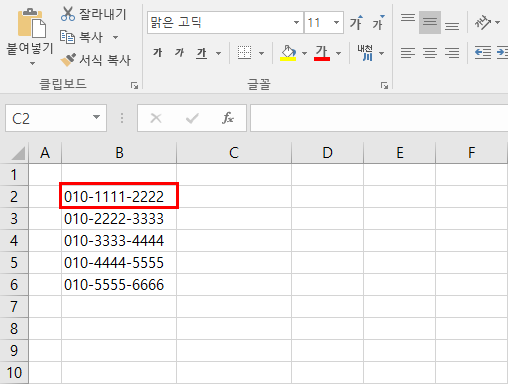Toggle italic 가 formatting
The width and height of the screenshot is (508, 384).
[179, 53]
